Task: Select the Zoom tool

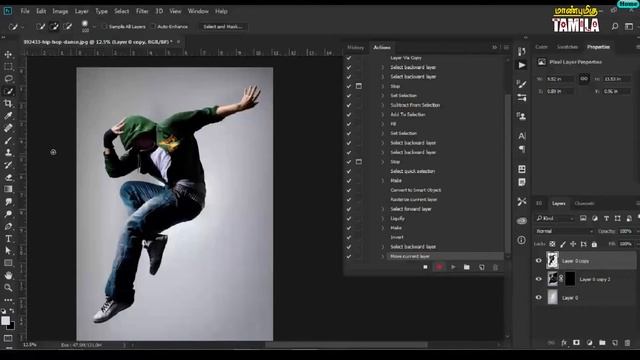Action: coord(8,288)
